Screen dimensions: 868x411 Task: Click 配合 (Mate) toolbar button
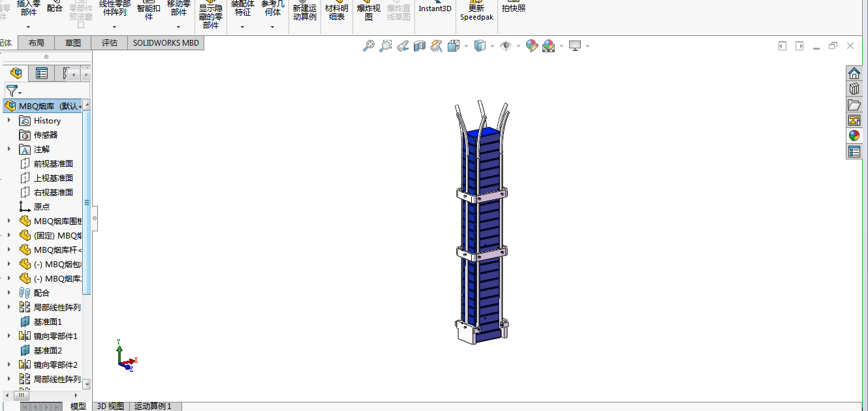pos(55,8)
